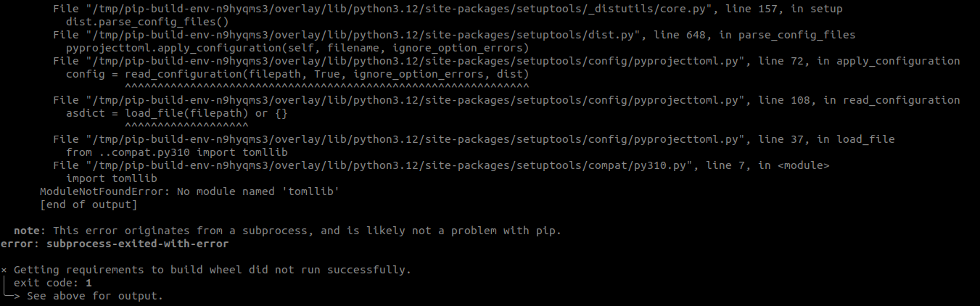Click the "config = read_configuration" code line
Viewport: 980px width, 306px height.
[x=297, y=74]
